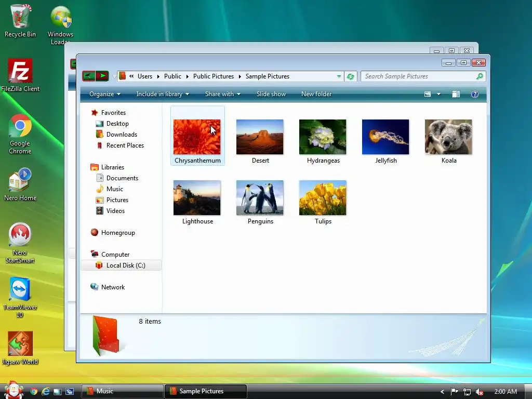This screenshot has height=399, width=532.
Task: Click the Windows Loader desktop icon
Action: [61, 24]
